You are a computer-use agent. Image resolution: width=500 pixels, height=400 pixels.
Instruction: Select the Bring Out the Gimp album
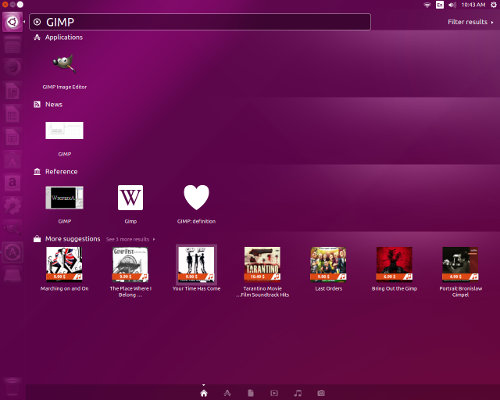[x=394, y=264]
